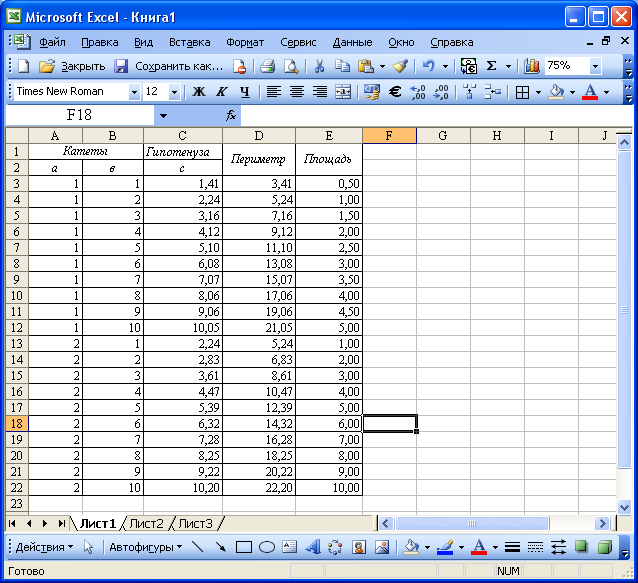Open the Правка menu
The height and width of the screenshot is (583, 638).
[x=100, y=42]
